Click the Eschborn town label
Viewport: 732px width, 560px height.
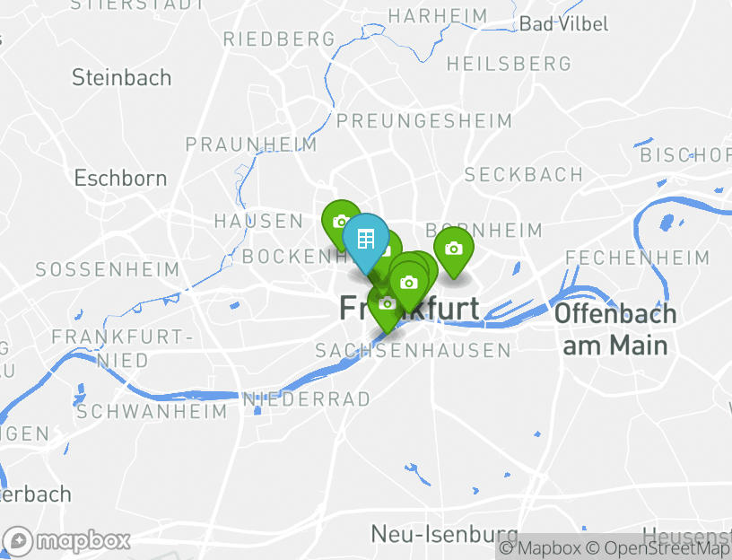(120, 179)
